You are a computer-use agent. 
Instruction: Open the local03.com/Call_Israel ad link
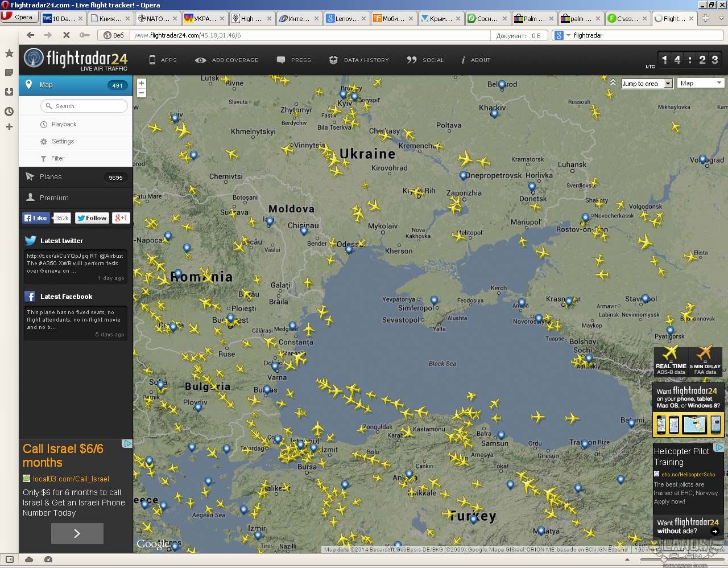click(71, 479)
